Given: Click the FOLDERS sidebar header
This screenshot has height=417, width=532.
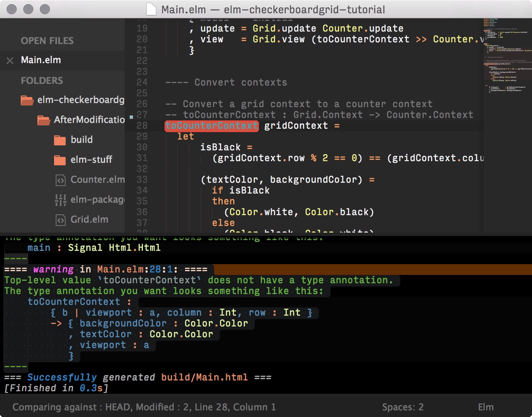Looking at the screenshot, I should (42, 81).
